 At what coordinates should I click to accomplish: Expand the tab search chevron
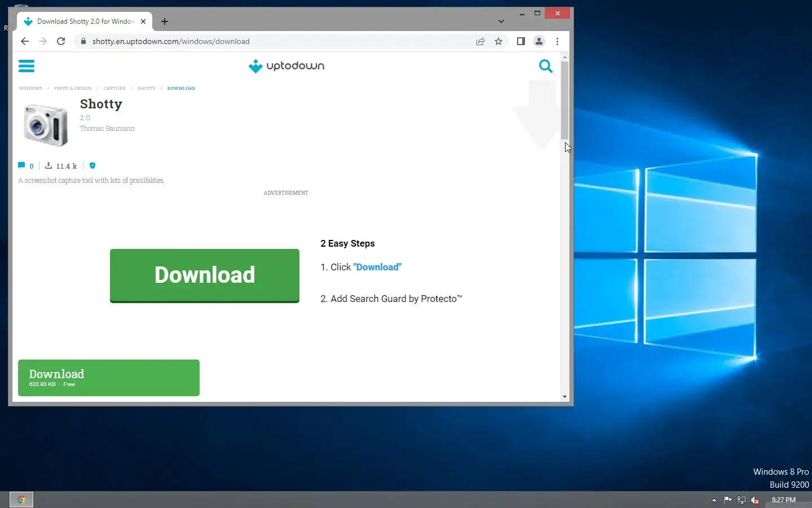[501, 21]
